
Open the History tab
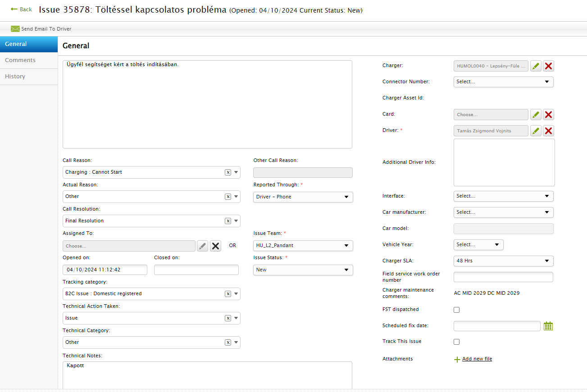point(15,77)
